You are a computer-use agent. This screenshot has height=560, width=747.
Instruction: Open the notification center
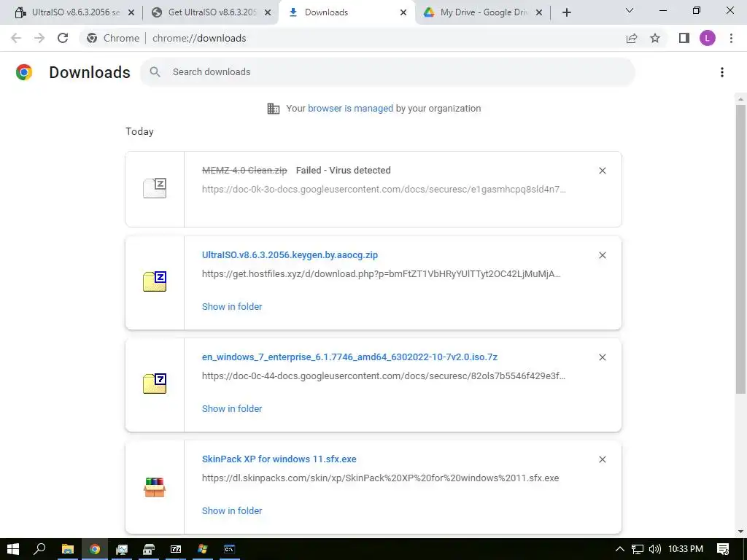[x=723, y=549]
